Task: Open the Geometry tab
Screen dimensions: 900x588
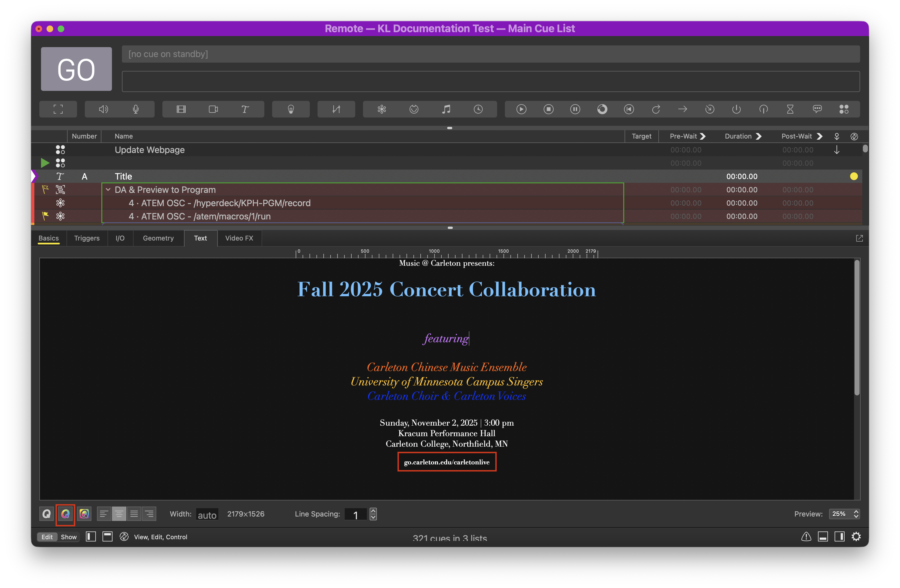Action: [x=158, y=238]
